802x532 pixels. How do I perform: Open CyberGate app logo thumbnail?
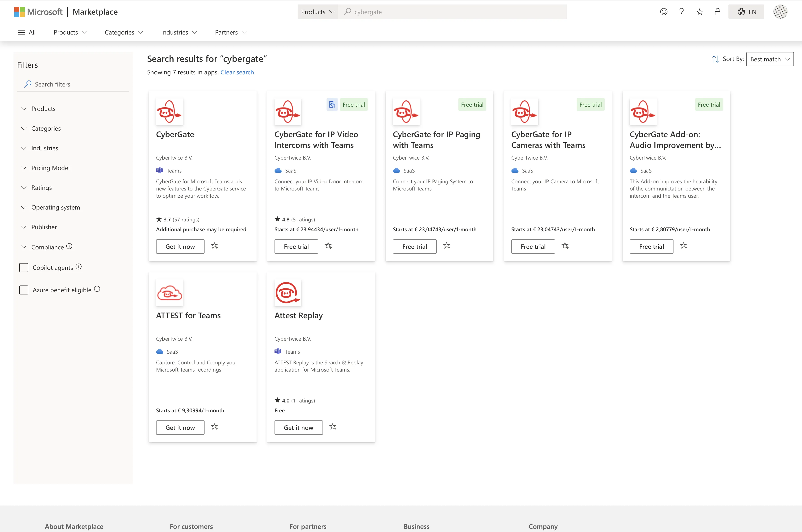click(x=169, y=112)
